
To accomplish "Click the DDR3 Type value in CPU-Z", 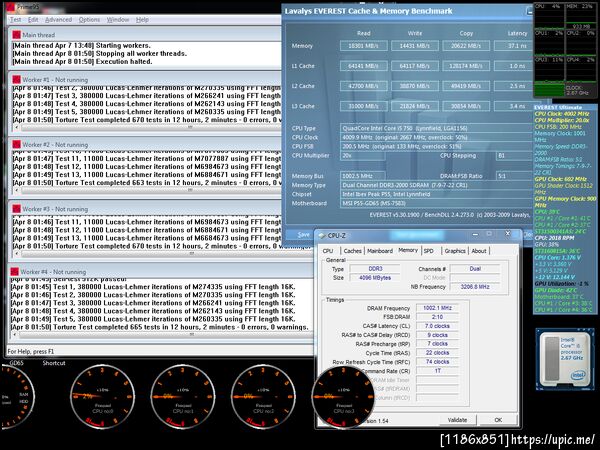I will pos(375,269).
